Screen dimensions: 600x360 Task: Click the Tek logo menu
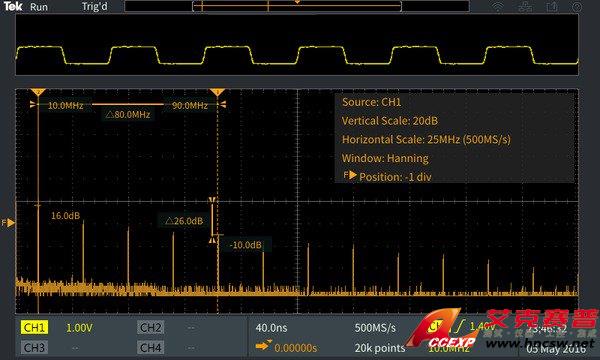(x=13, y=6)
